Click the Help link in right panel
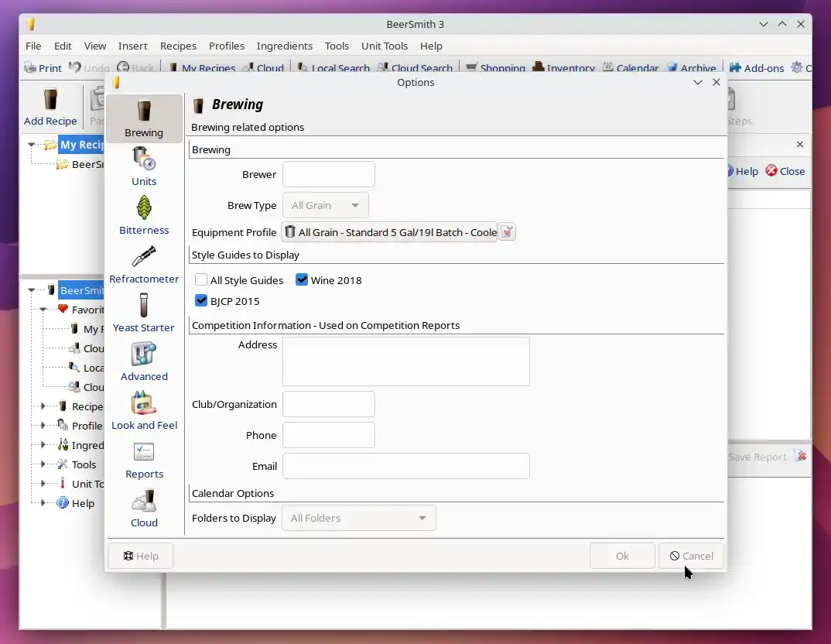Screen dimensions: 831x644 pos(742,171)
